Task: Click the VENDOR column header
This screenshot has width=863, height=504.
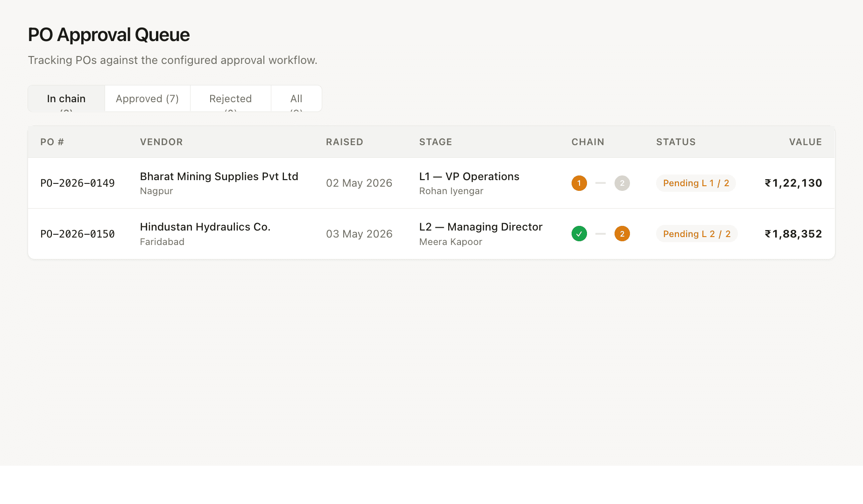Action: (x=161, y=142)
